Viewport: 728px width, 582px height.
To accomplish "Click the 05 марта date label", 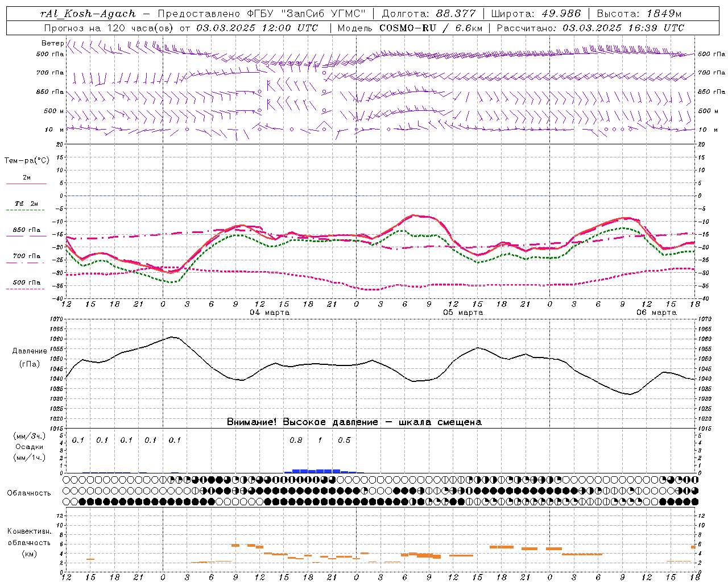I will coord(463,313).
